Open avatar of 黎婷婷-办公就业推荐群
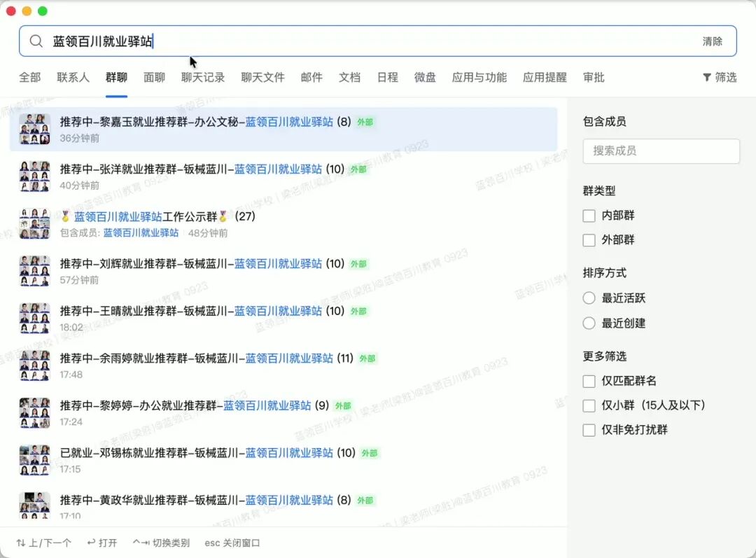Image resolution: width=756 pixels, height=558 pixels. point(35,413)
